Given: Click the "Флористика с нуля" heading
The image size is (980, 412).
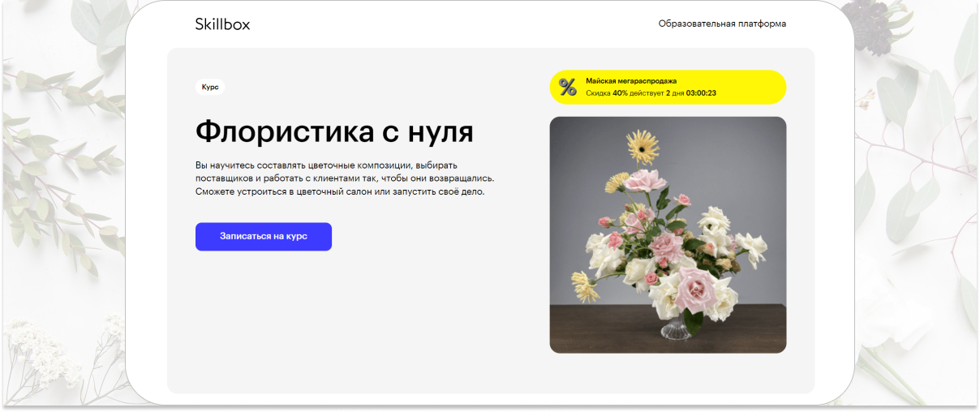Looking at the screenshot, I should 334,131.
